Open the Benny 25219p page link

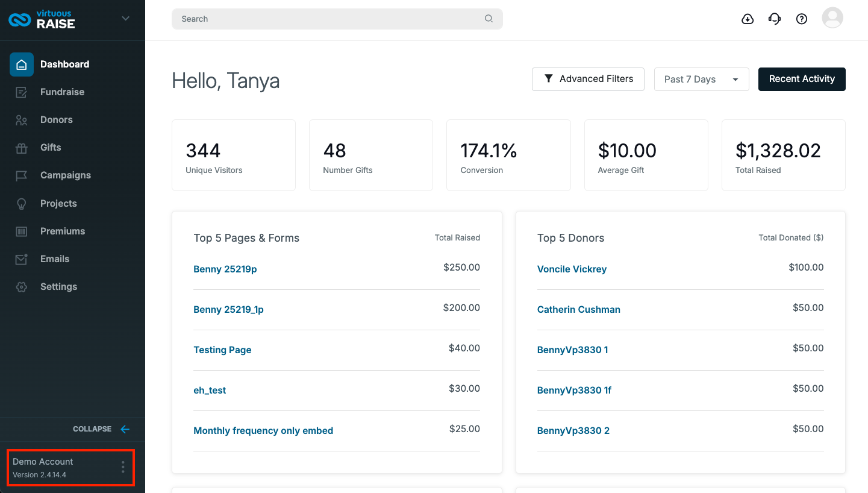[x=225, y=269]
